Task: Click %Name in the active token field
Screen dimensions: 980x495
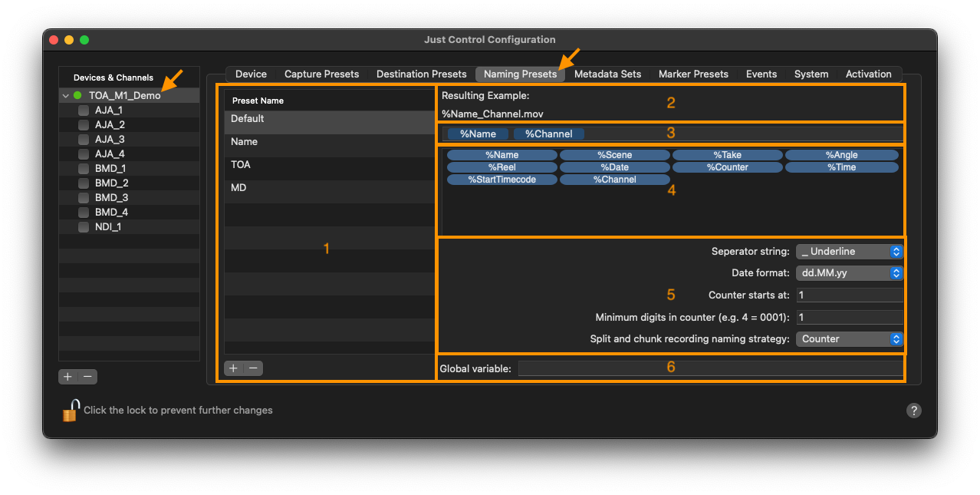Action: (x=478, y=134)
